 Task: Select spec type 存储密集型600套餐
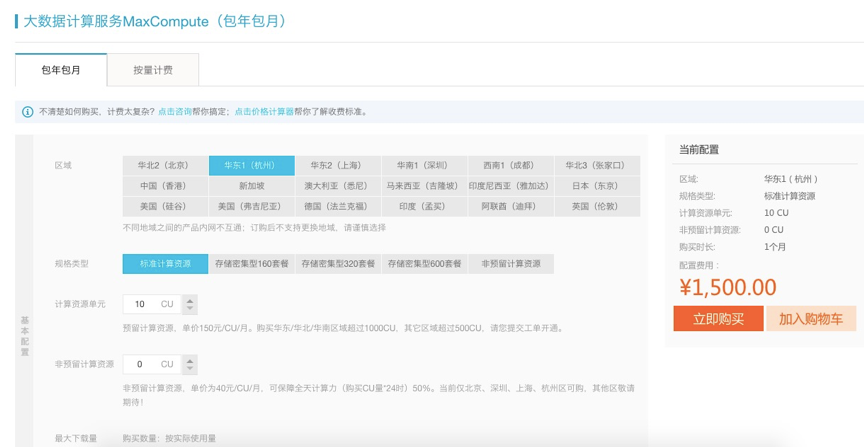click(424, 264)
